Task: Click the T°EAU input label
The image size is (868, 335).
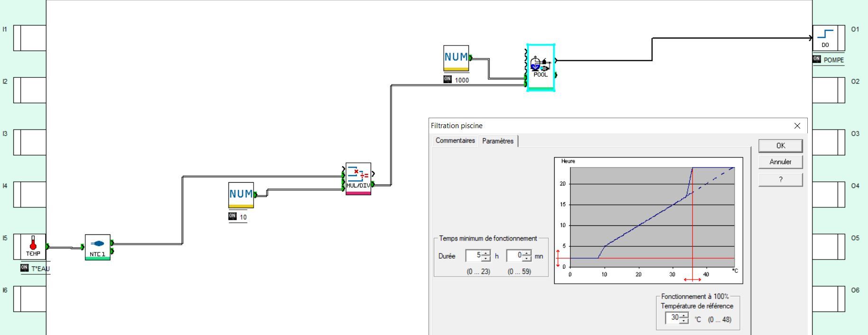Action: click(40, 269)
